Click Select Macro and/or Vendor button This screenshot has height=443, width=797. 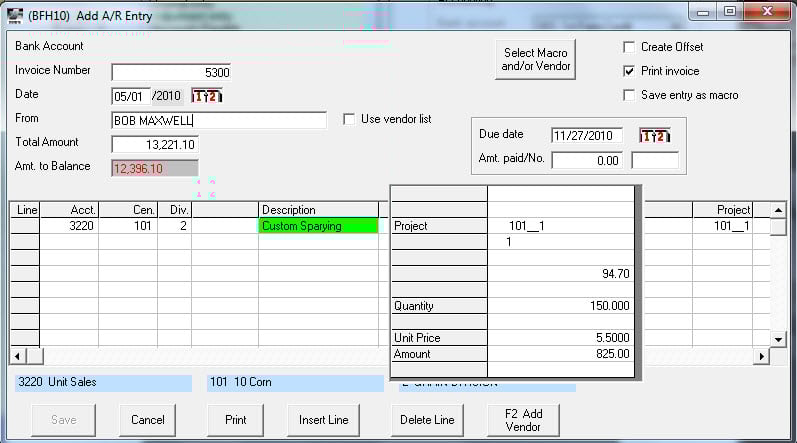(536, 60)
